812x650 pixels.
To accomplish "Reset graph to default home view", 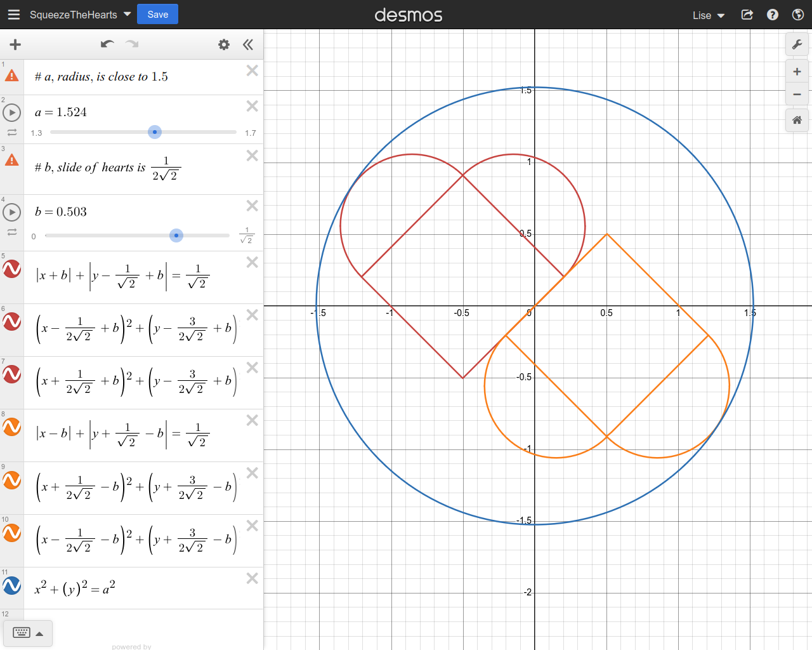I will (x=797, y=120).
